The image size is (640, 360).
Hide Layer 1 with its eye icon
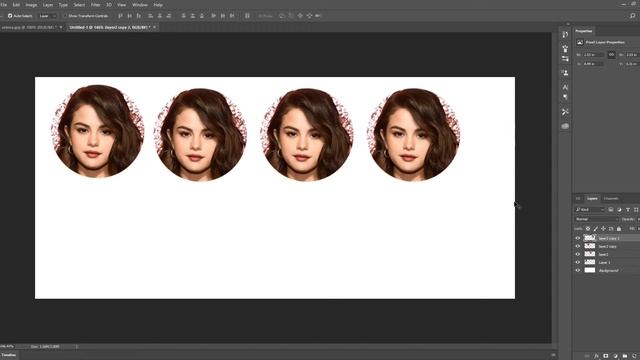(578, 262)
